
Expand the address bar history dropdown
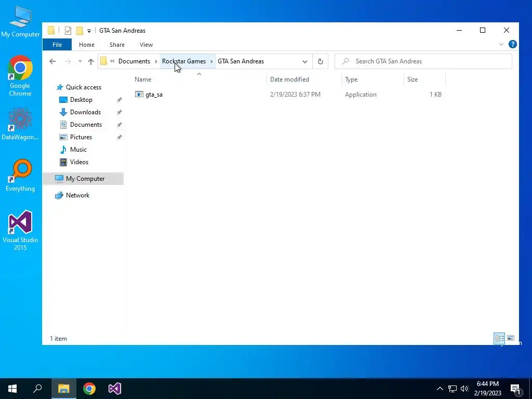click(304, 61)
